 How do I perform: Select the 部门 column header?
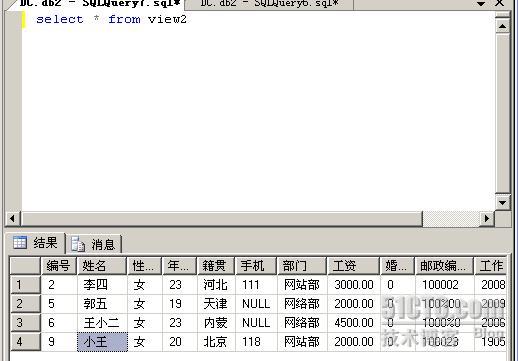tap(302, 266)
